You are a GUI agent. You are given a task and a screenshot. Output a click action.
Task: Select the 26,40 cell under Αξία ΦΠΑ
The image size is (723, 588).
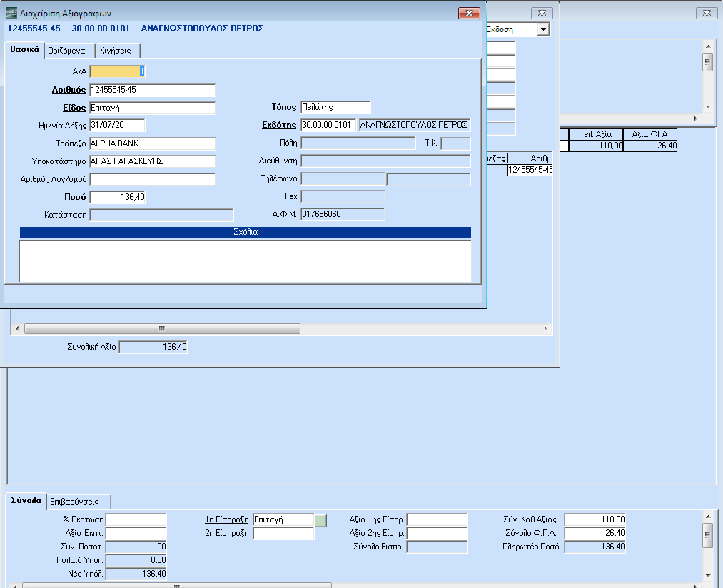pyautogui.click(x=649, y=146)
